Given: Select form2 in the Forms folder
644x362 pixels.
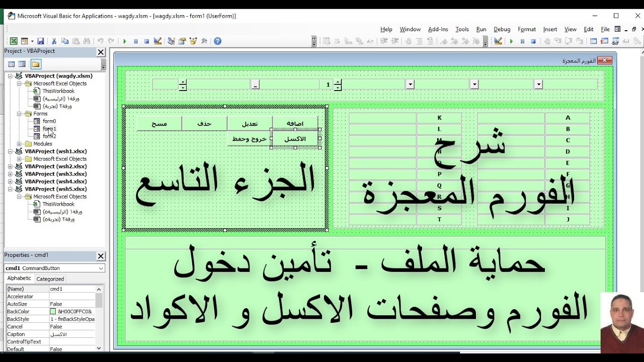Looking at the screenshot, I should 49,136.
